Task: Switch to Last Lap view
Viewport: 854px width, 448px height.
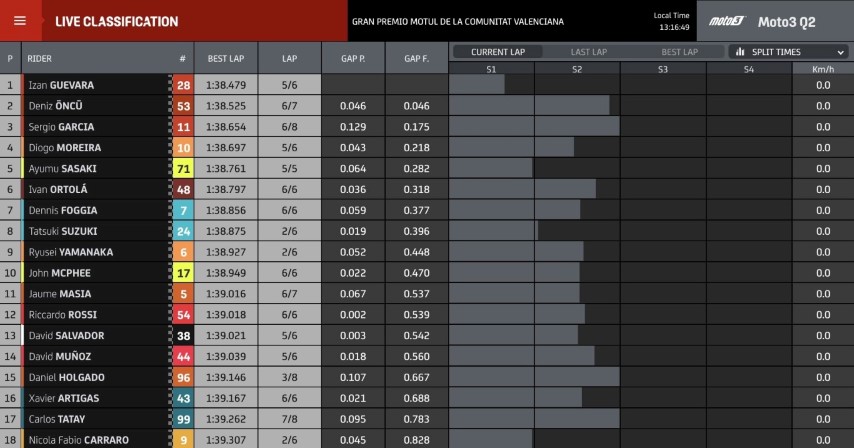Action: click(588, 52)
